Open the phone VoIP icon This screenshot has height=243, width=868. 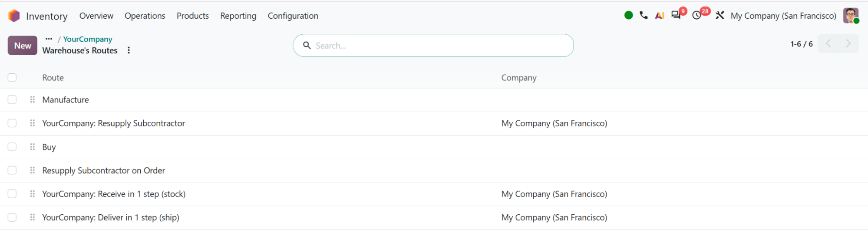644,15
